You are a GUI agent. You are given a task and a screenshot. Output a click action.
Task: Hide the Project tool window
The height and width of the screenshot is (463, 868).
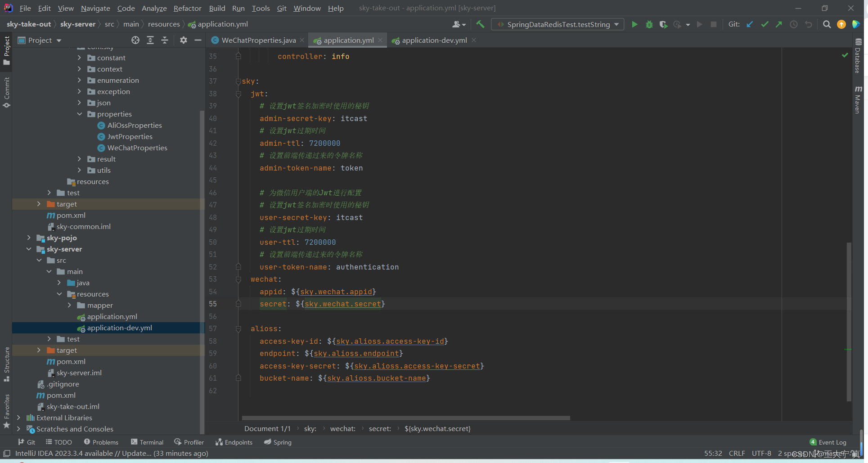point(198,40)
